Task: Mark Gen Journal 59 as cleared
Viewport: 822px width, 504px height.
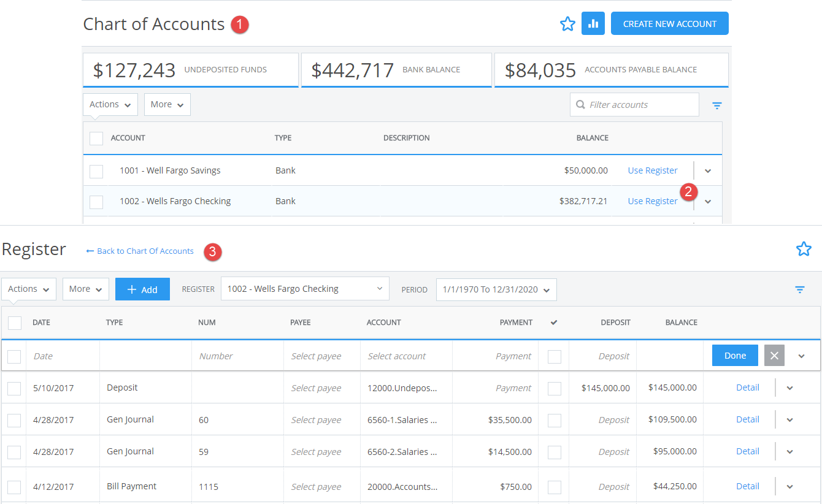Action: pos(555,452)
